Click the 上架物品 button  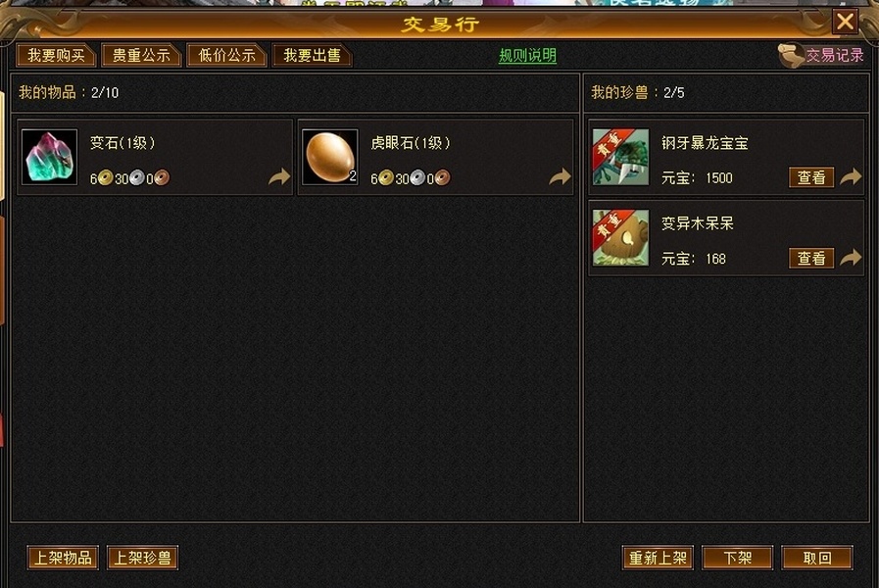point(63,558)
